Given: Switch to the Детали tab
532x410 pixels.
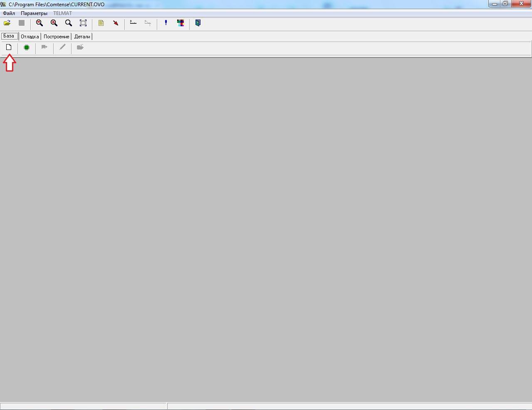Looking at the screenshot, I should (82, 37).
